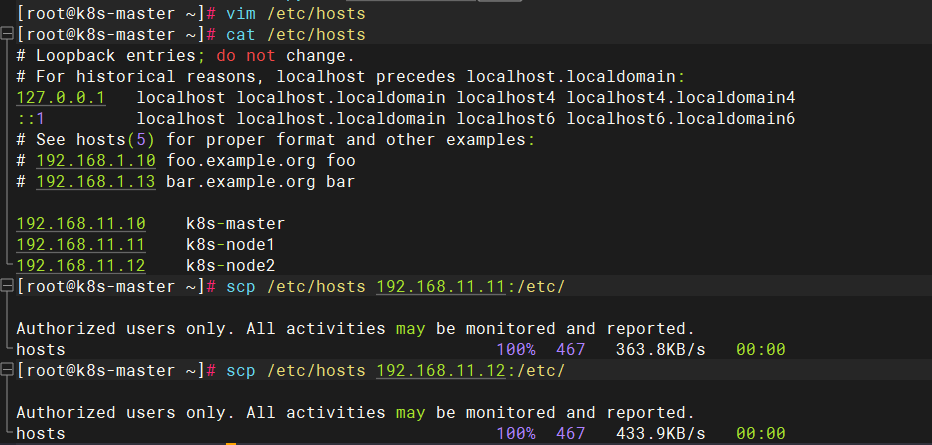Click the '00:00' time in the 433.9KB/s row

760,433
